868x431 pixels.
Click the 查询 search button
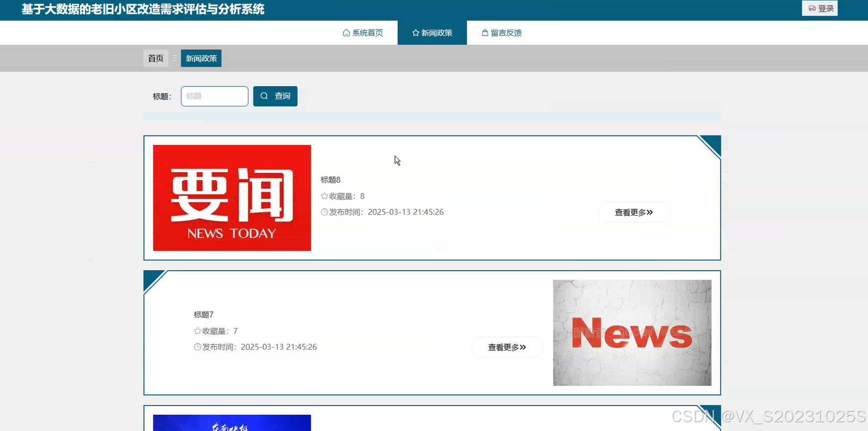[x=275, y=96]
